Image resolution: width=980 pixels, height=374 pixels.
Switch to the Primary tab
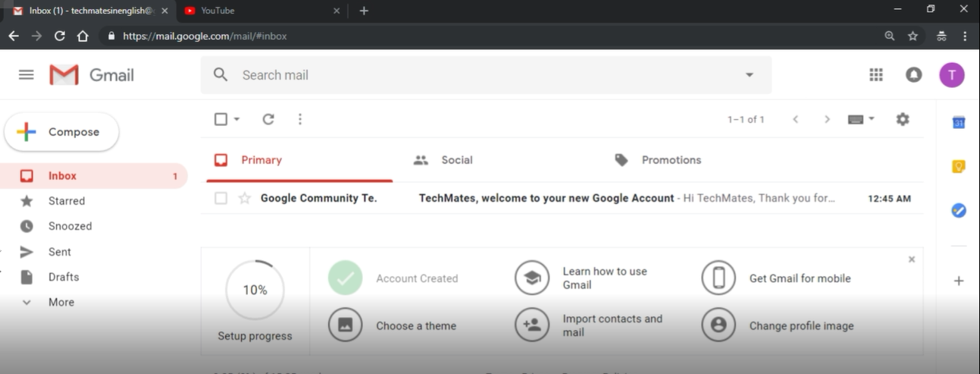(299, 160)
